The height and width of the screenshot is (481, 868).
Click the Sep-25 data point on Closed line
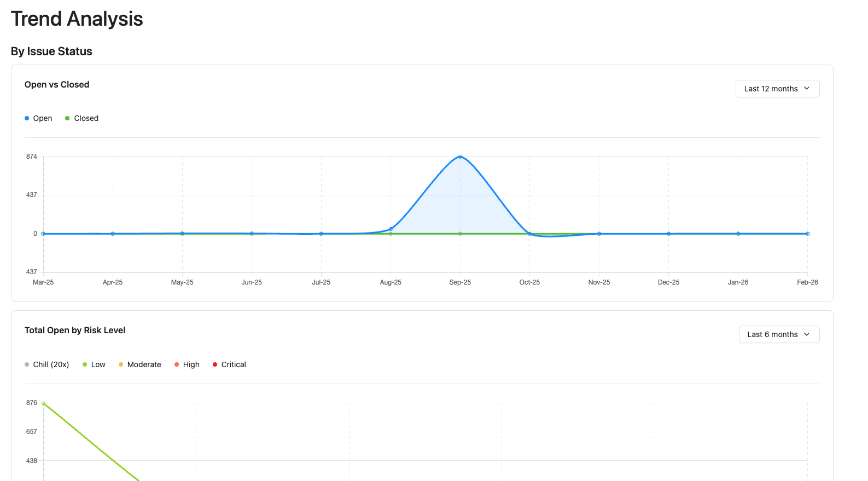click(x=460, y=234)
